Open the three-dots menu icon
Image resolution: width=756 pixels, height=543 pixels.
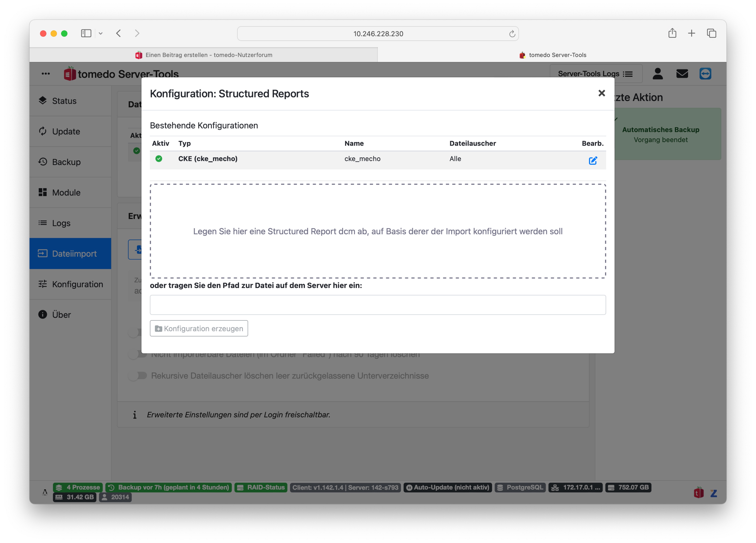[x=46, y=74]
